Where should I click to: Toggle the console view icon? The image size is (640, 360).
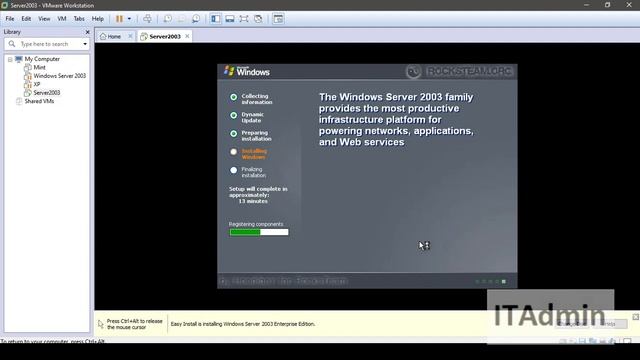278,19
